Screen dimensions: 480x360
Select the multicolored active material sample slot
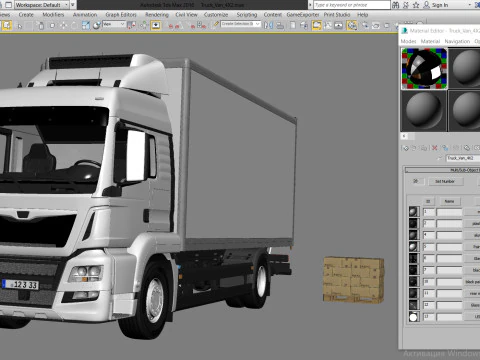[x=424, y=68]
